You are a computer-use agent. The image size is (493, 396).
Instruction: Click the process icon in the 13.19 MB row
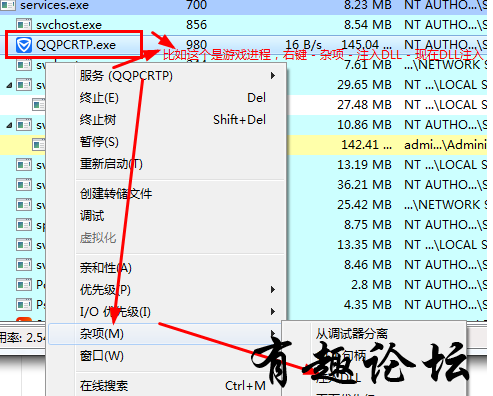[24, 165]
